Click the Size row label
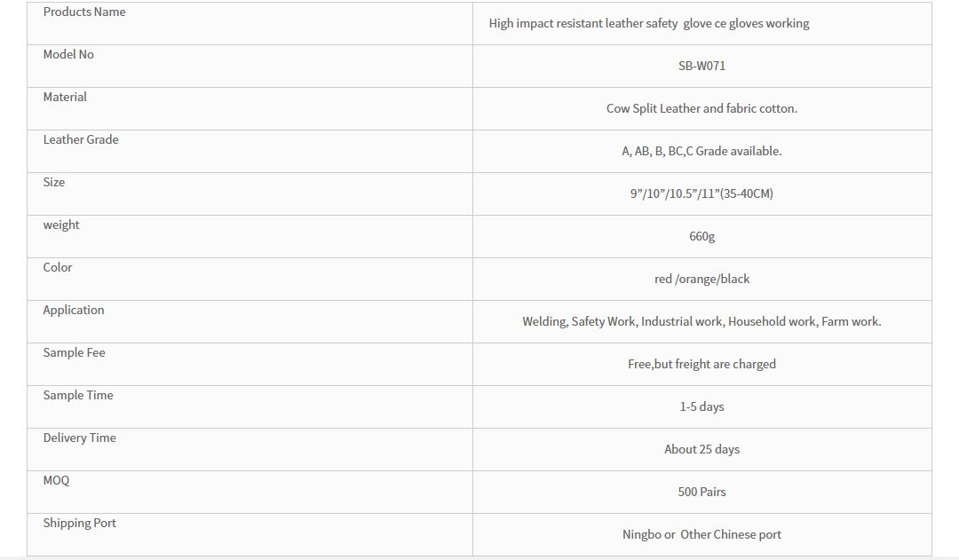The width and height of the screenshot is (959, 560). click(54, 182)
